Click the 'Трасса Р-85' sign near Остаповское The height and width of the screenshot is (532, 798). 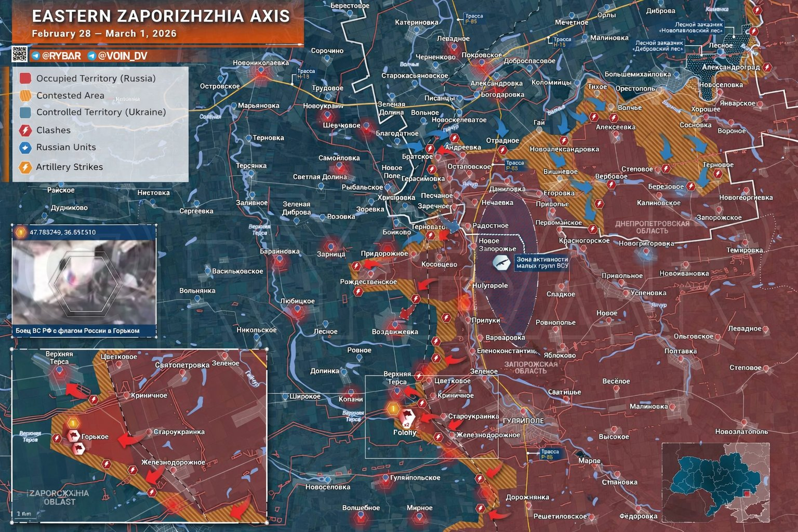pos(515,166)
